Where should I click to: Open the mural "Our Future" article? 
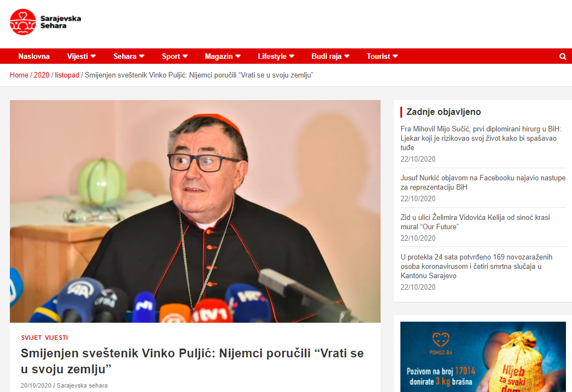[475, 222]
